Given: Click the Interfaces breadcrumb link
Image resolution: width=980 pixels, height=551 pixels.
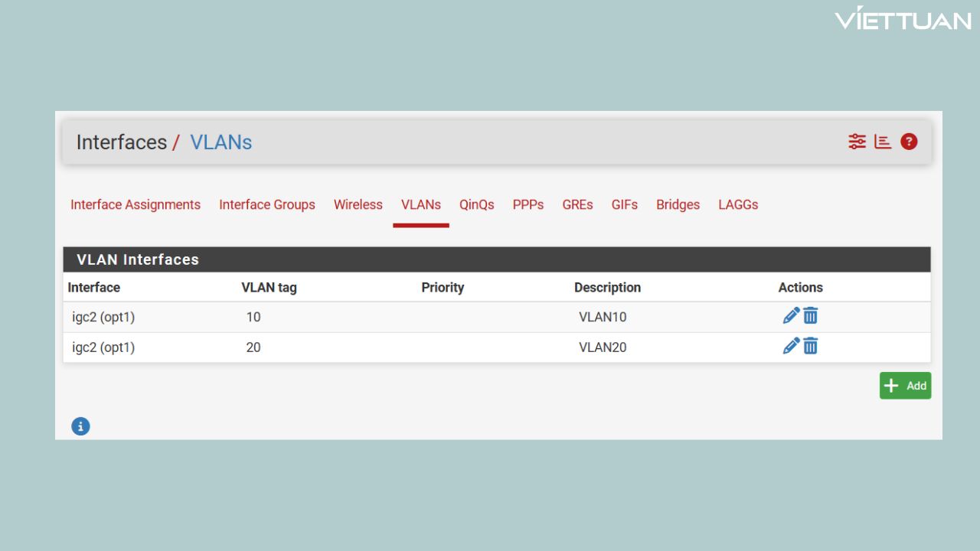Looking at the screenshot, I should tap(121, 142).
